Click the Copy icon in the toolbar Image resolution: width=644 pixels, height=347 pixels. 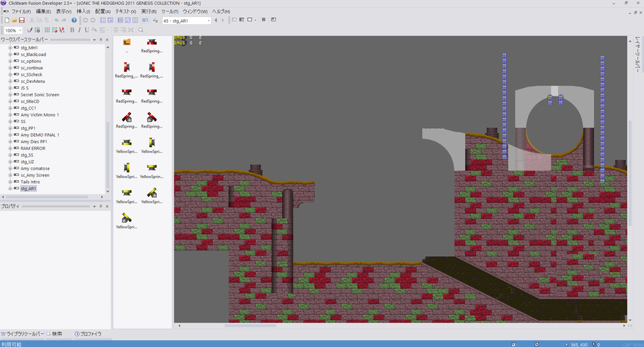coord(39,20)
